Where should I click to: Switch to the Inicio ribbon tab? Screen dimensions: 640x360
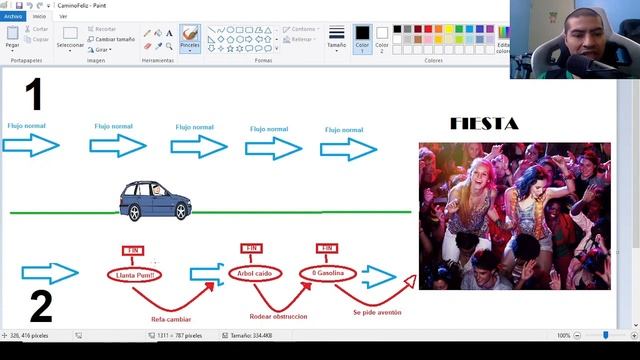click(x=39, y=16)
